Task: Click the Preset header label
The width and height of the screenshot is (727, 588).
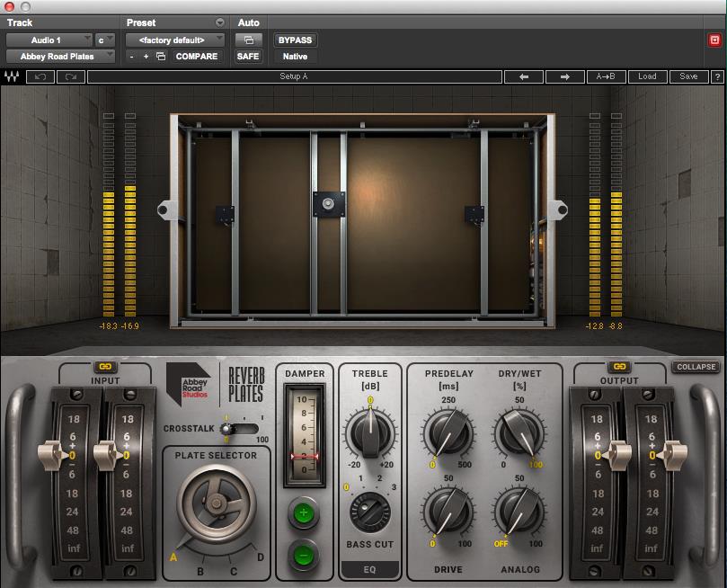Action: tap(141, 22)
